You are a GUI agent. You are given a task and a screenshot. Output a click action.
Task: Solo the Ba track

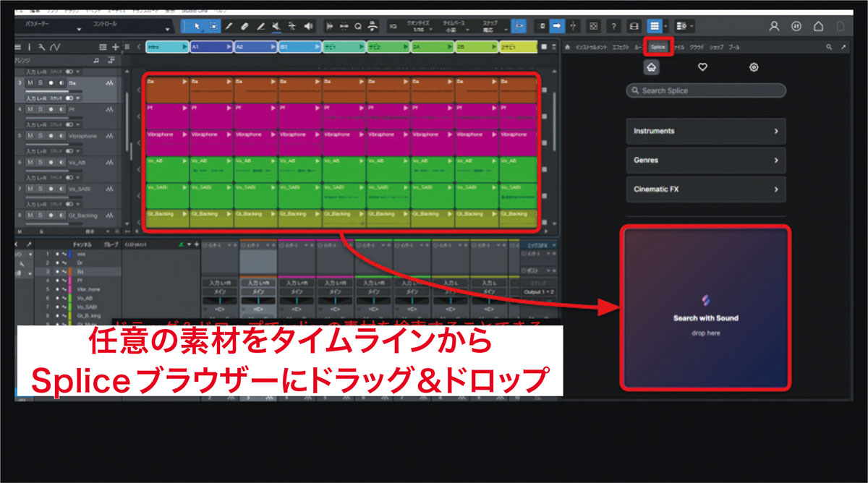(41, 83)
